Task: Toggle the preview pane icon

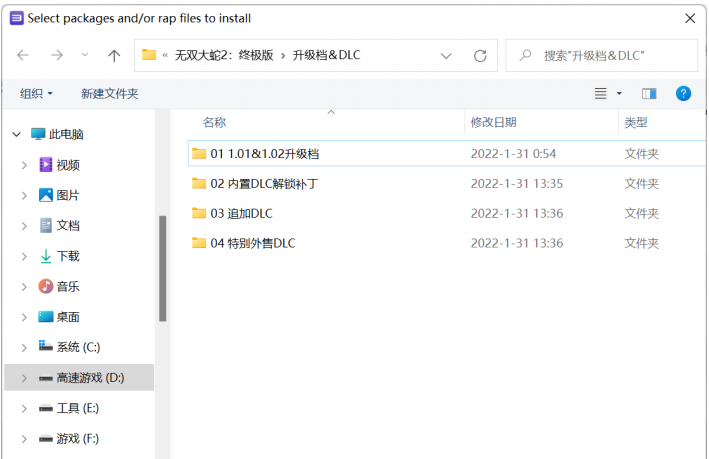Action: (649, 93)
